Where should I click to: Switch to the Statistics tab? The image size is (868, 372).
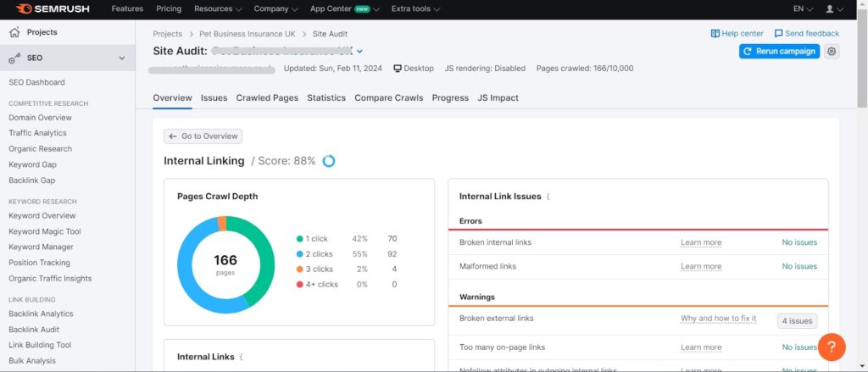coord(326,98)
